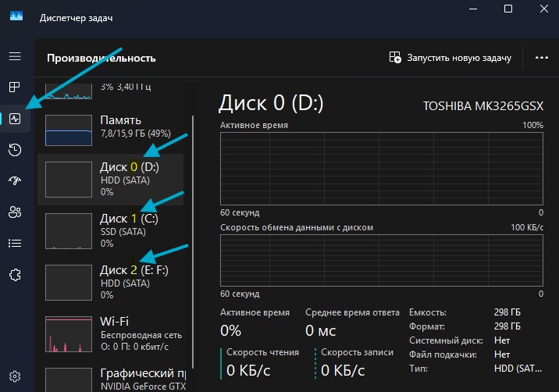Open Task Manager settings gear
559x392 pixels.
(15, 376)
